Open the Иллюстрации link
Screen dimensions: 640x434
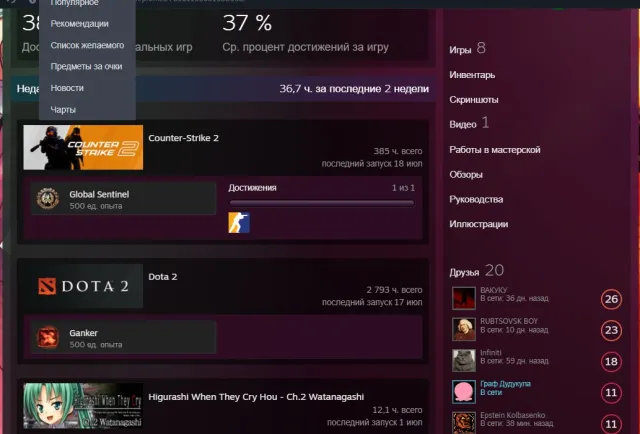coord(479,224)
